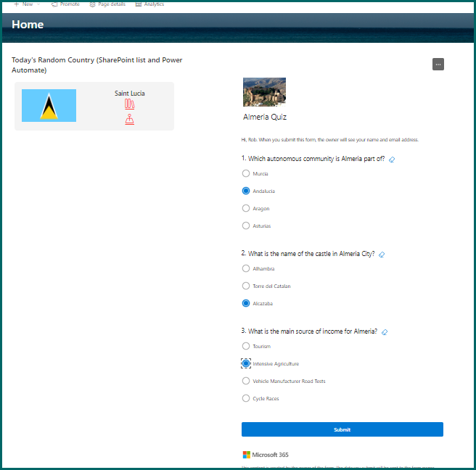Click Promote in the command bar
The height and width of the screenshot is (470, 476).
65,4
